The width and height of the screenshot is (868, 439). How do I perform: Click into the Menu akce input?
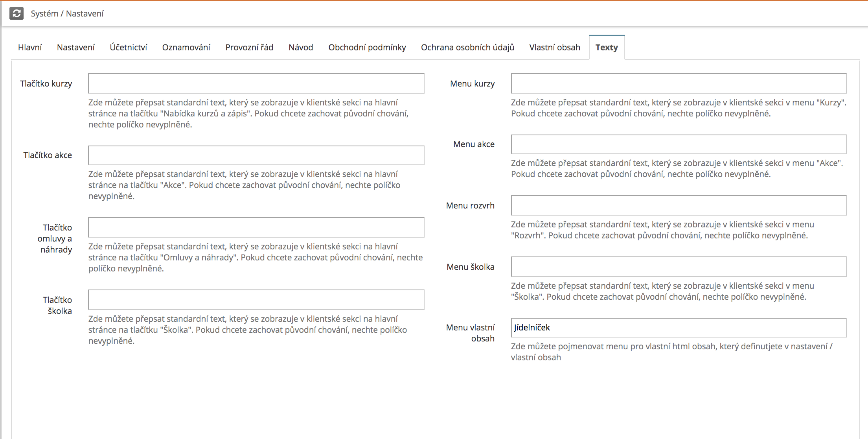(x=679, y=144)
